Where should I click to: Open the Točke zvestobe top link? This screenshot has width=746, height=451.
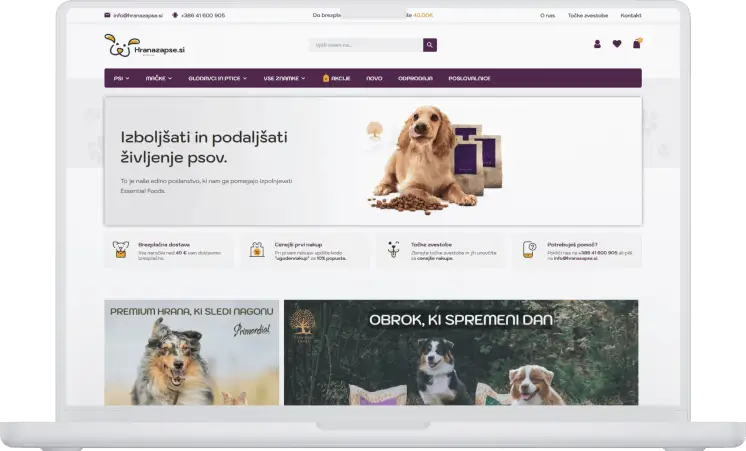pos(588,16)
